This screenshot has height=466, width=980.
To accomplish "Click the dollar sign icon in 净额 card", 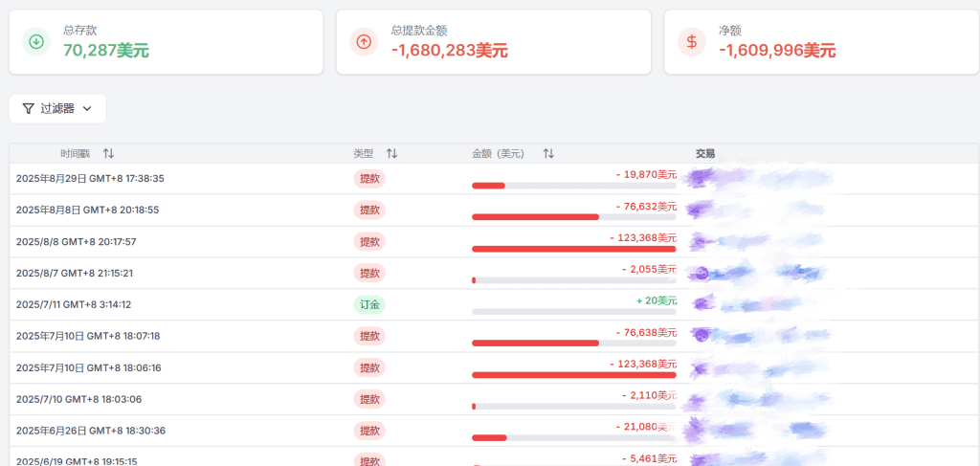I will (692, 41).
